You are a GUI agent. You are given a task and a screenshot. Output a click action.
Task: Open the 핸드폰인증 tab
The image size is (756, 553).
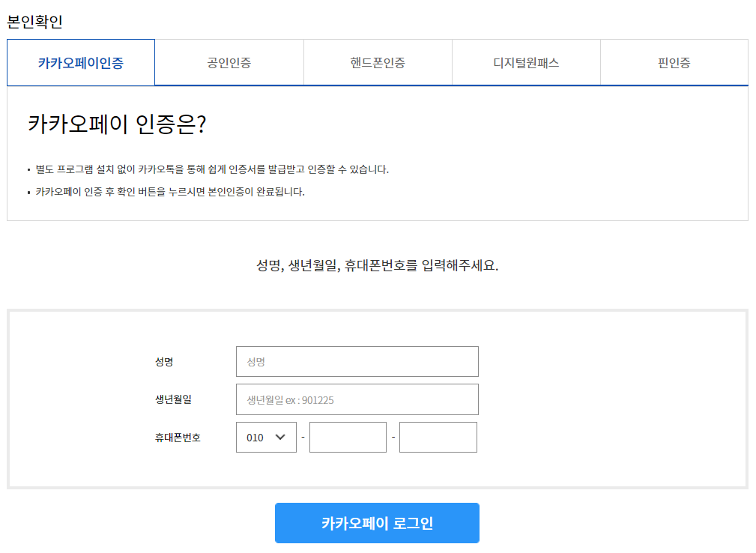coord(378,63)
